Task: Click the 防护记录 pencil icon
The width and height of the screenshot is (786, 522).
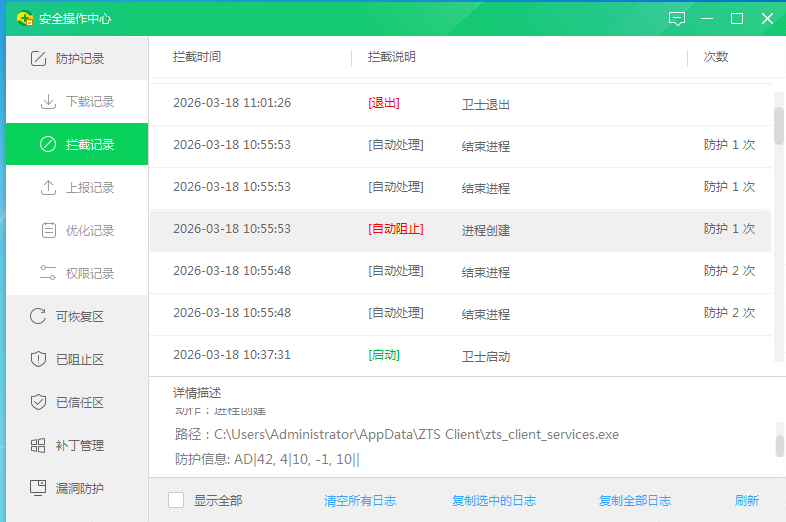Action: [39, 59]
